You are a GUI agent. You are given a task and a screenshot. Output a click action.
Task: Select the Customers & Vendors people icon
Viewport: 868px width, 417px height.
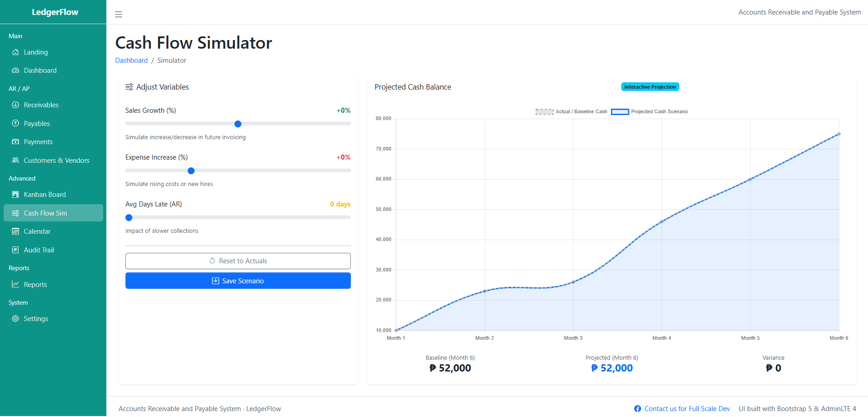click(x=15, y=160)
